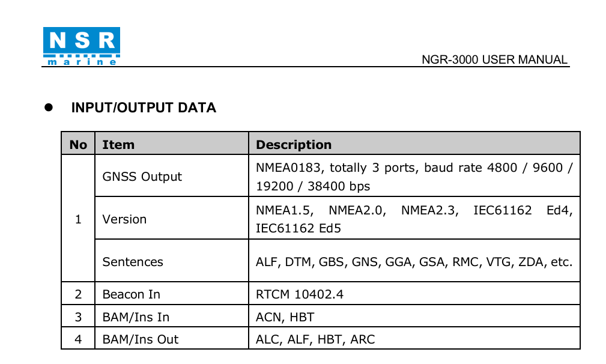
Task: Click the NSR marine logo
Action: coord(81,46)
